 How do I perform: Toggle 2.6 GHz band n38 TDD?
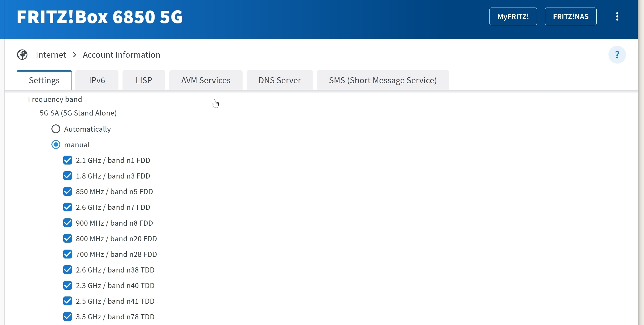point(68,270)
